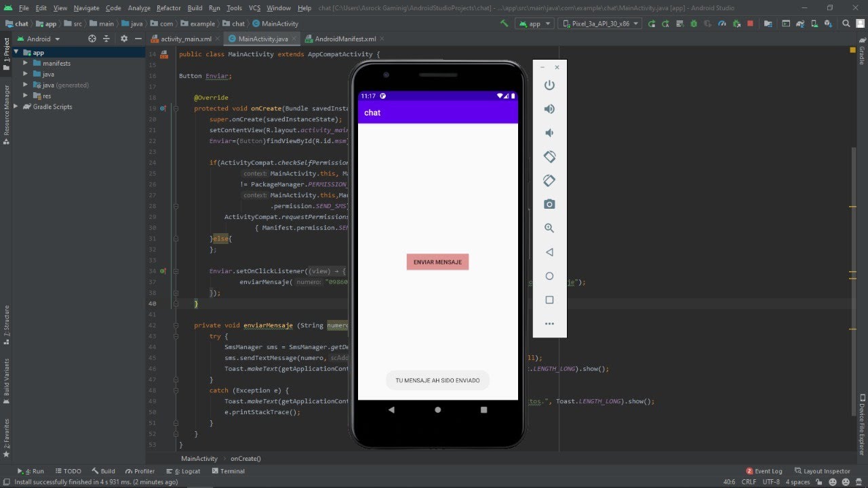
Task: Click the collapse all icon in Project panel
Action: point(106,39)
